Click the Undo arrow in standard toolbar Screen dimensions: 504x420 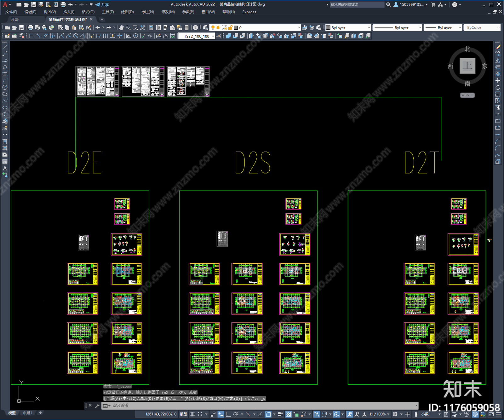[x=98, y=28]
